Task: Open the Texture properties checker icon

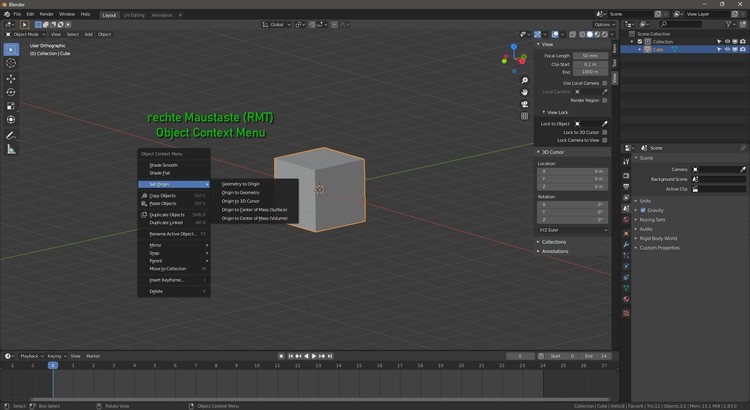Action: coord(626,313)
